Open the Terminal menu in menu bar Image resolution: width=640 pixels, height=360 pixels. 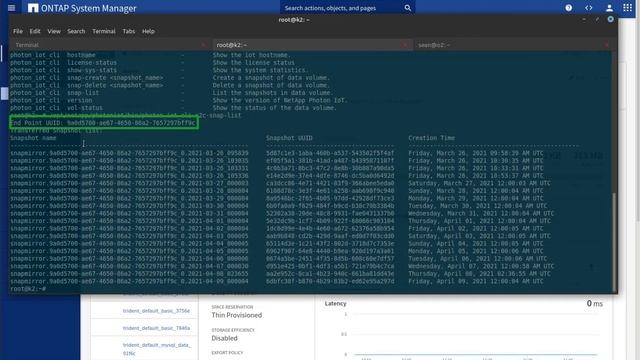[104, 31]
